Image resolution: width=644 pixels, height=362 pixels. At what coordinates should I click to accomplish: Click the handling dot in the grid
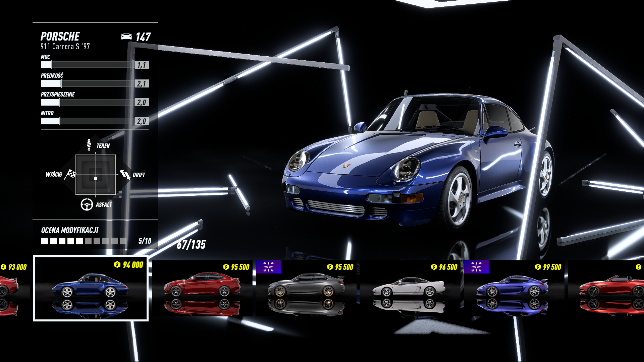[x=96, y=179]
